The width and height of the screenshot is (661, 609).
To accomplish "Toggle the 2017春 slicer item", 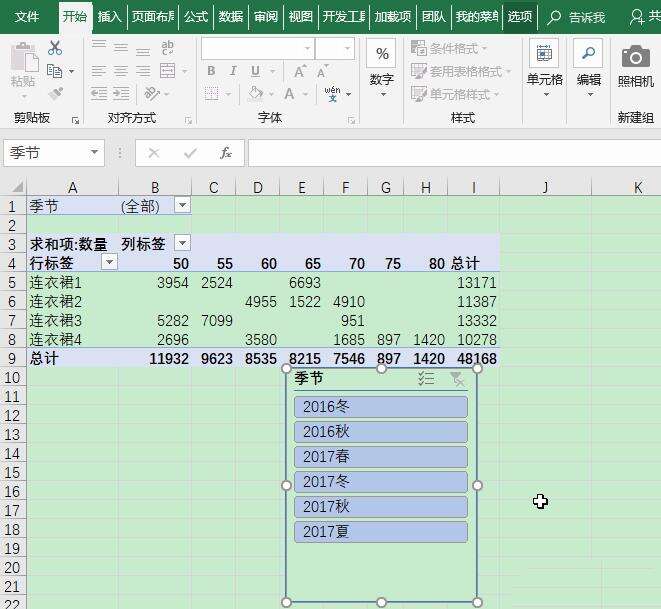I will tap(381, 457).
